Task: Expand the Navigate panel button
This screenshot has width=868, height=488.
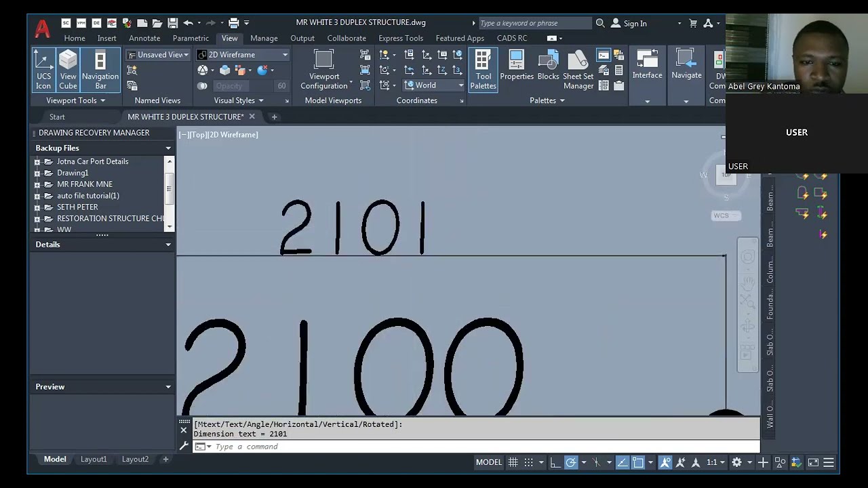Action: 686,77
